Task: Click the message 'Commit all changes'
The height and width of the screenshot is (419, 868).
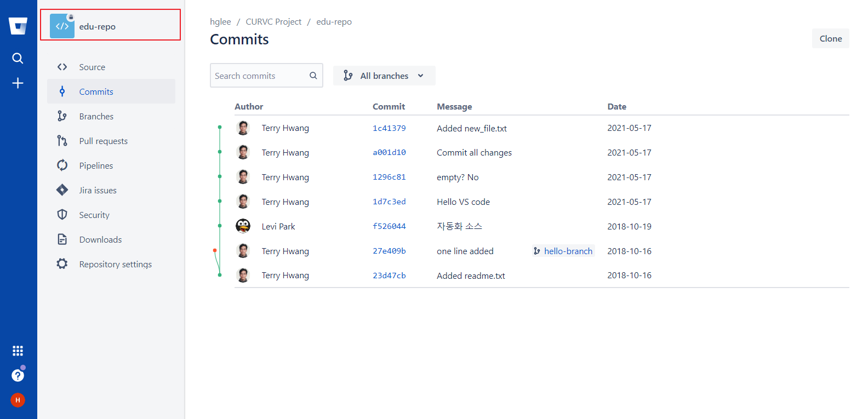Action: click(474, 152)
